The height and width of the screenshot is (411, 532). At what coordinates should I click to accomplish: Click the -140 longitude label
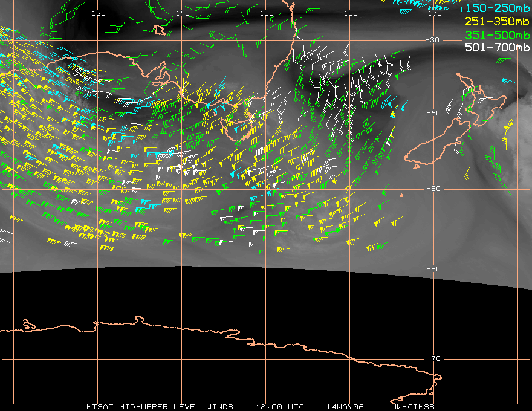pos(180,13)
